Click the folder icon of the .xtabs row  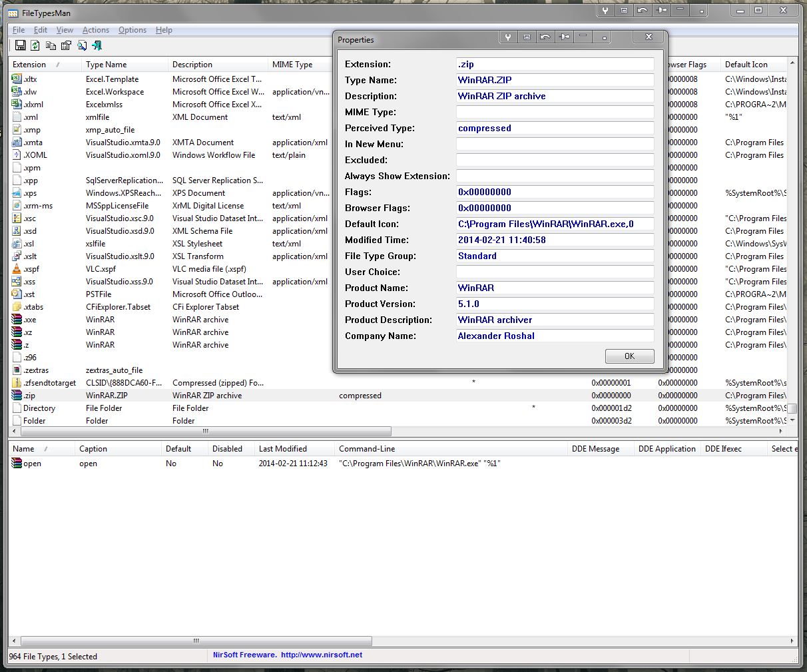[x=17, y=306]
